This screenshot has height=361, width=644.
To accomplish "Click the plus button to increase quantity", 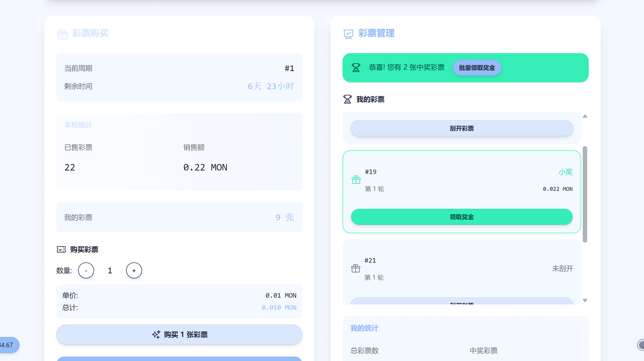I will 134,270.
